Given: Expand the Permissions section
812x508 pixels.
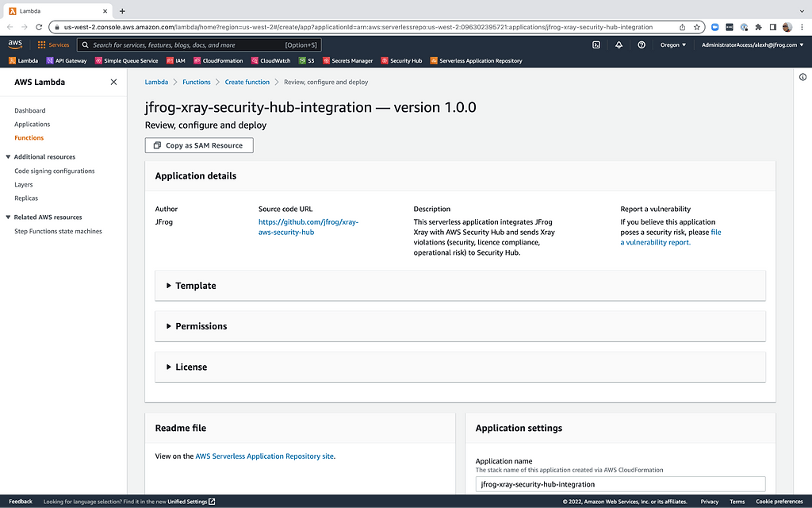Looking at the screenshot, I should pos(201,326).
